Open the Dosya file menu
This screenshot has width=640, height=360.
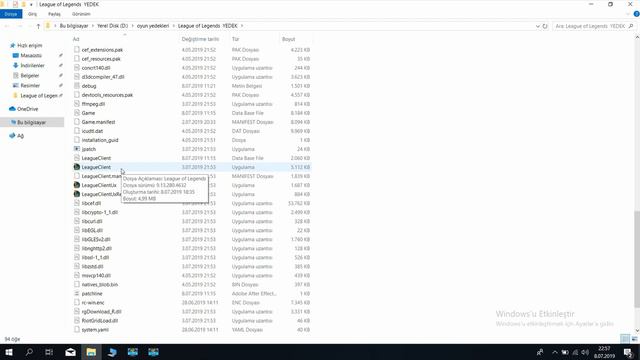tap(11, 14)
